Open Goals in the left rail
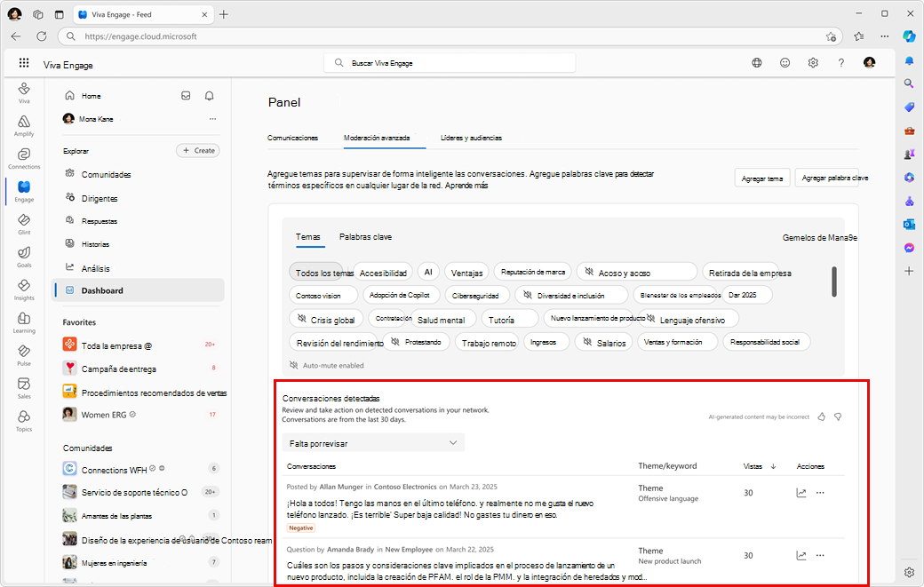 [x=24, y=257]
